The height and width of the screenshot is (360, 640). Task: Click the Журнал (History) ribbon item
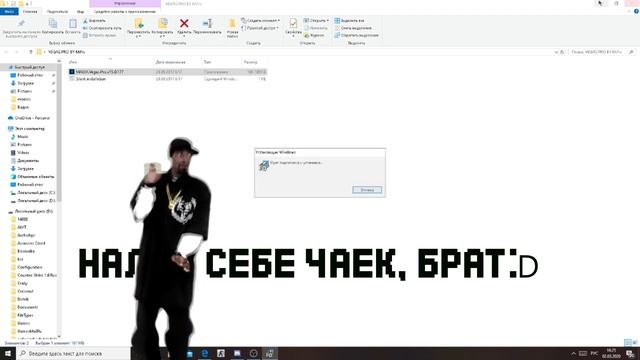[314, 36]
